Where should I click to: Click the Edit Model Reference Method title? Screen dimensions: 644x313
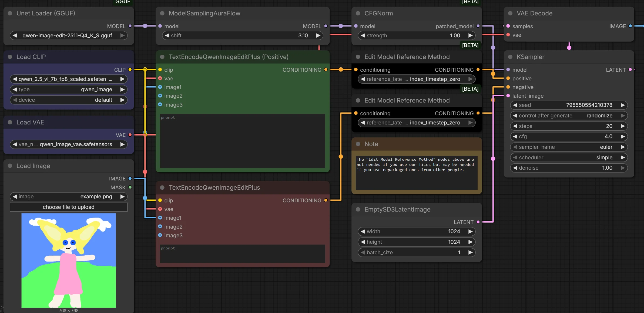[x=407, y=57]
